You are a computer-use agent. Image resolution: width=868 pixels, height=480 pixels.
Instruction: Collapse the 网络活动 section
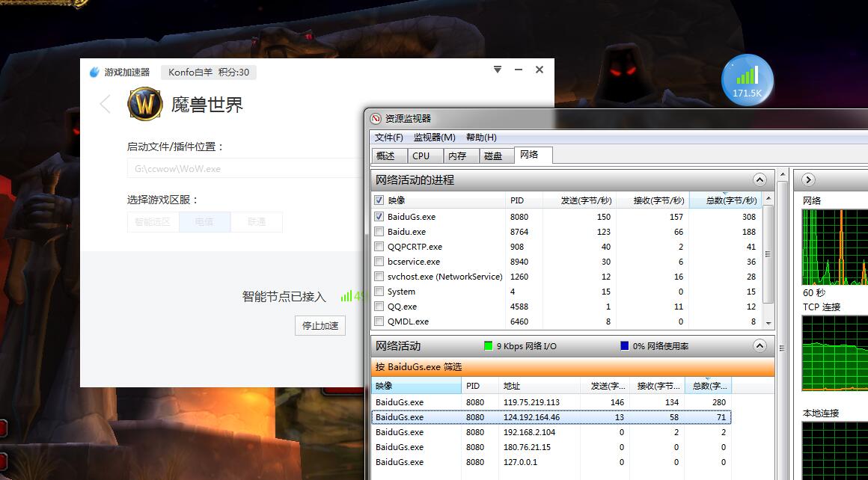(x=760, y=346)
